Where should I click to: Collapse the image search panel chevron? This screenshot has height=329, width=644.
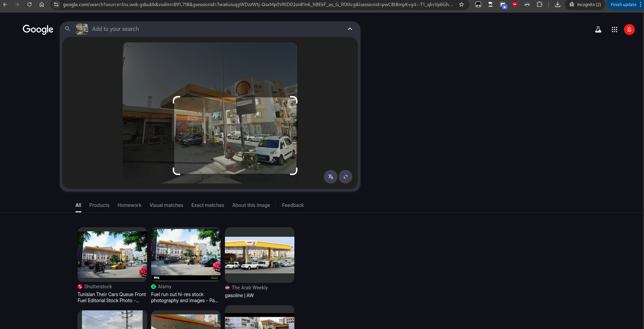350,29
